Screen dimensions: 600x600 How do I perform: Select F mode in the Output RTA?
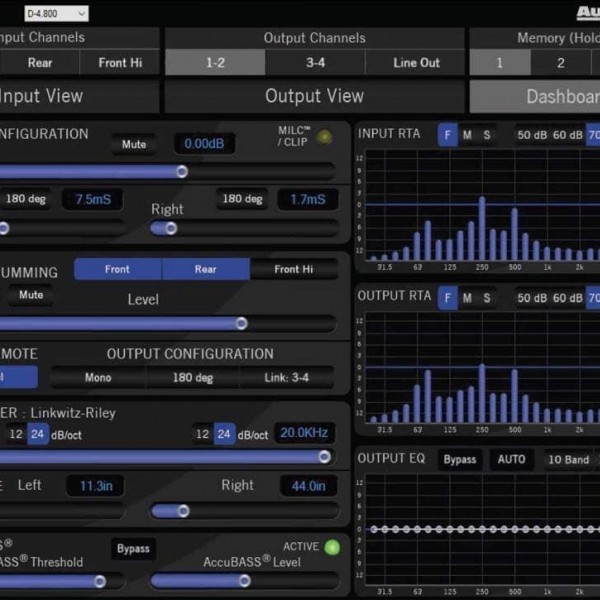(x=447, y=297)
